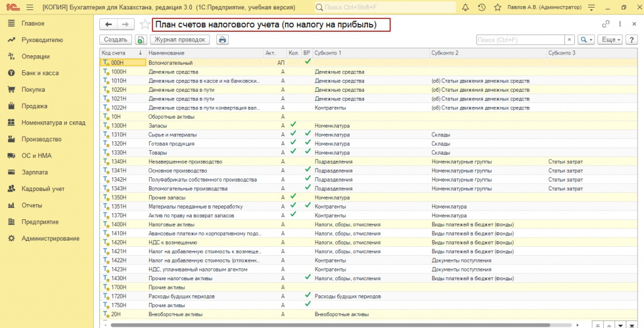Click ВР checkmark in row 1430H
Image resolution: width=644 pixels, height=328 pixels.
coord(308,277)
